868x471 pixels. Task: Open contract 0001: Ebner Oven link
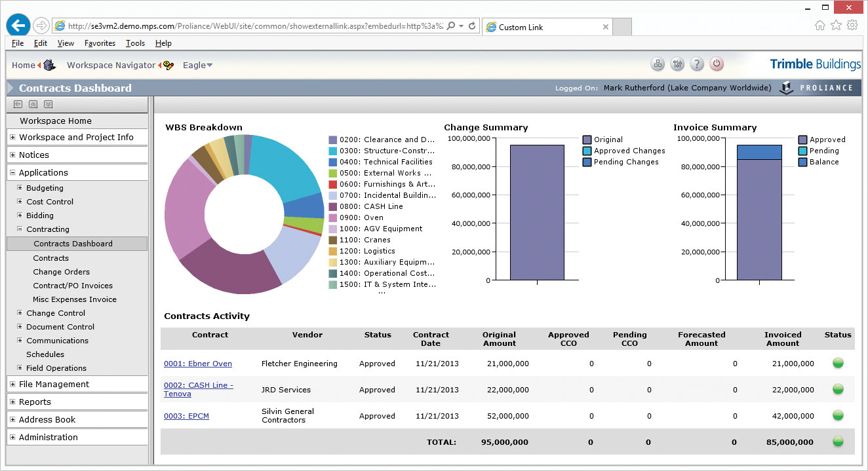pyautogui.click(x=197, y=364)
